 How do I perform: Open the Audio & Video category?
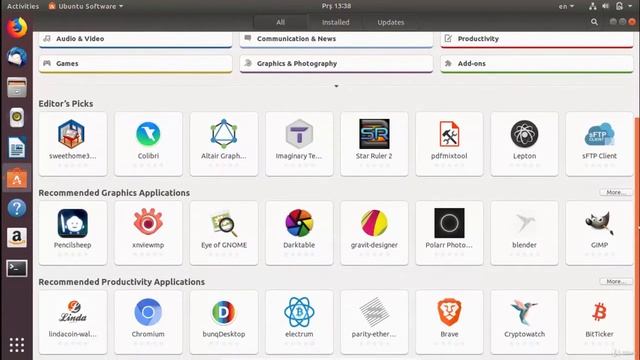[x=136, y=39]
